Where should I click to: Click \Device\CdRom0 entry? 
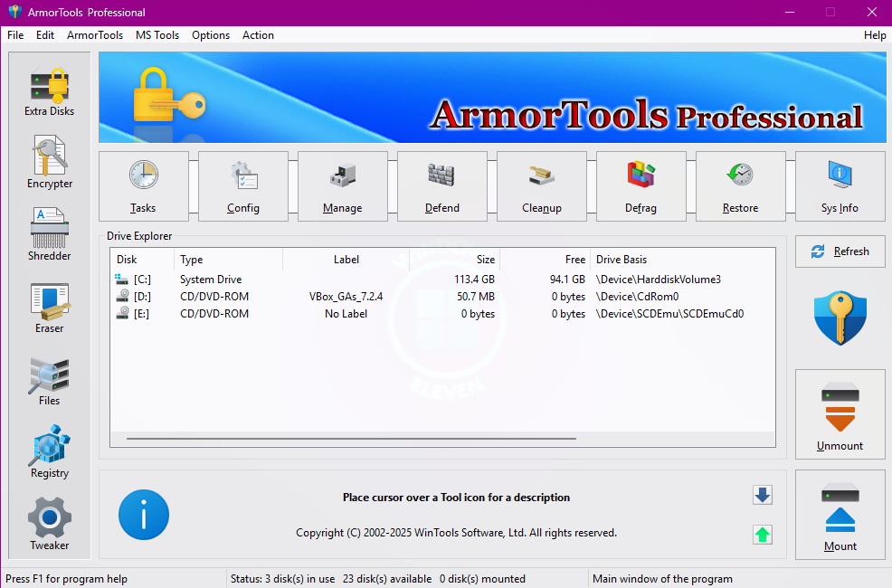pyautogui.click(x=637, y=297)
